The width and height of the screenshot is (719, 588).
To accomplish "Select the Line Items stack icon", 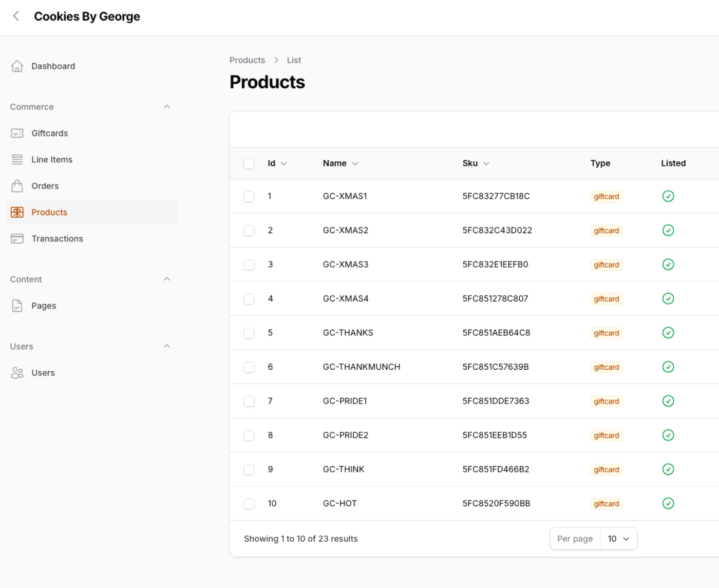I will point(16,159).
